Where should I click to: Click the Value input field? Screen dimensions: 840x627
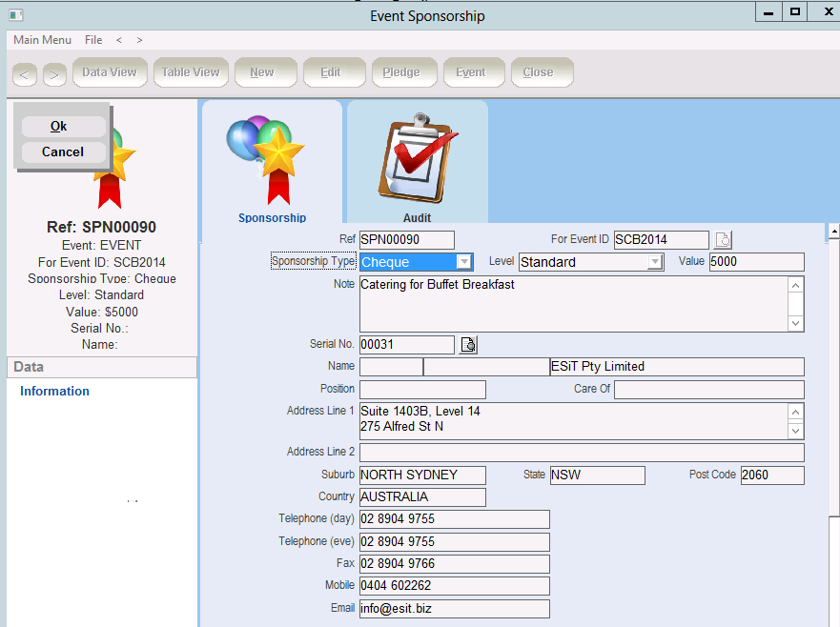click(x=756, y=262)
